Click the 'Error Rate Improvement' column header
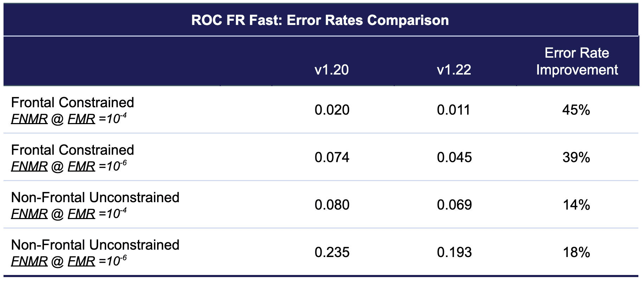 (x=577, y=62)
